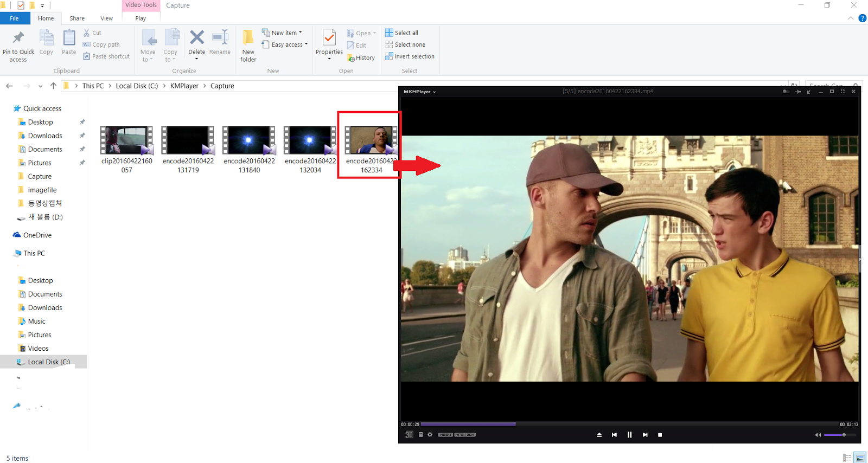Viewport: 868px width, 463px height.
Task: Open the File tab
Action: (14, 18)
